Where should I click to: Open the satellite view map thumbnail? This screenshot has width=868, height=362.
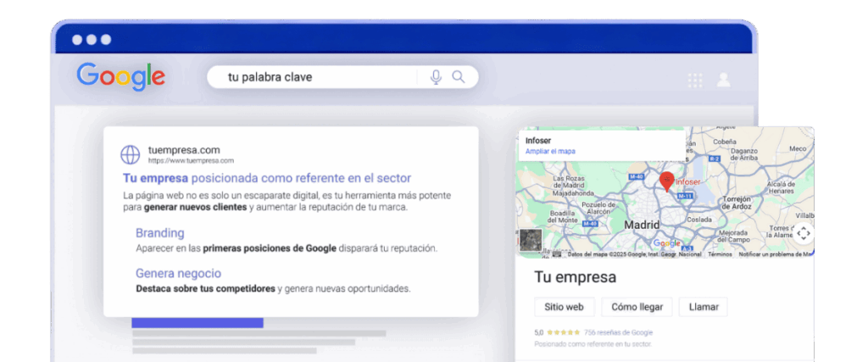(531, 240)
